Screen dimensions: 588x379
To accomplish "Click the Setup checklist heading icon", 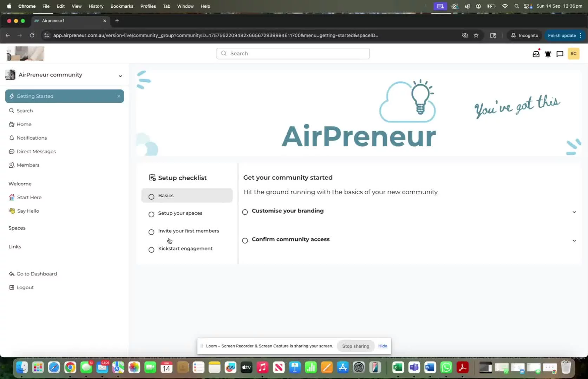I will tap(152, 178).
